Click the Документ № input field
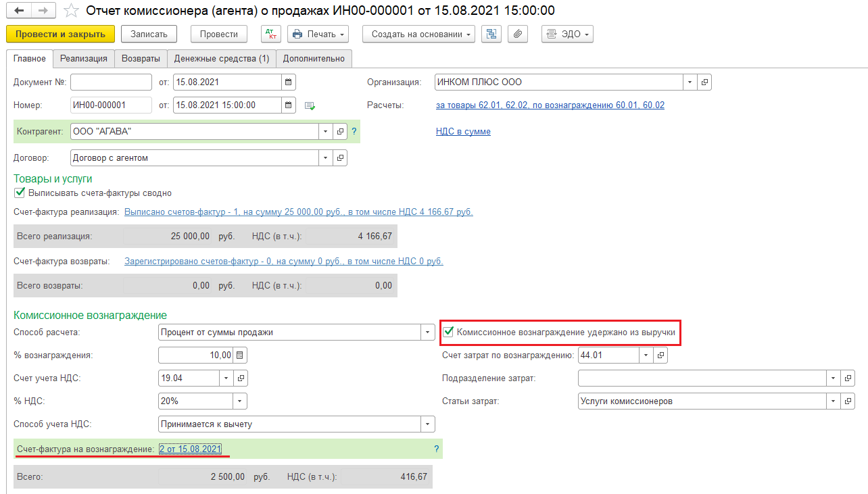Screen dimensions: 868x494 point(111,82)
